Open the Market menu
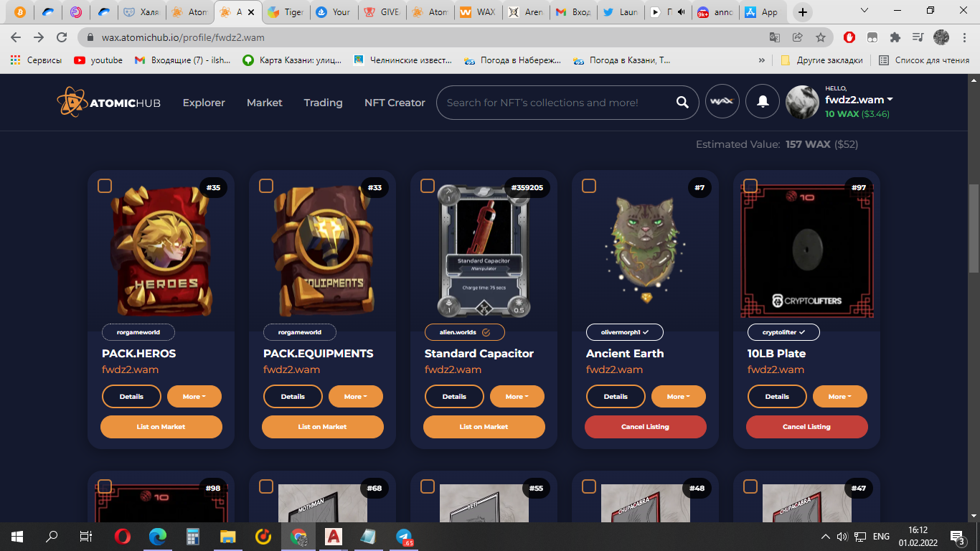 [x=265, y=103]
